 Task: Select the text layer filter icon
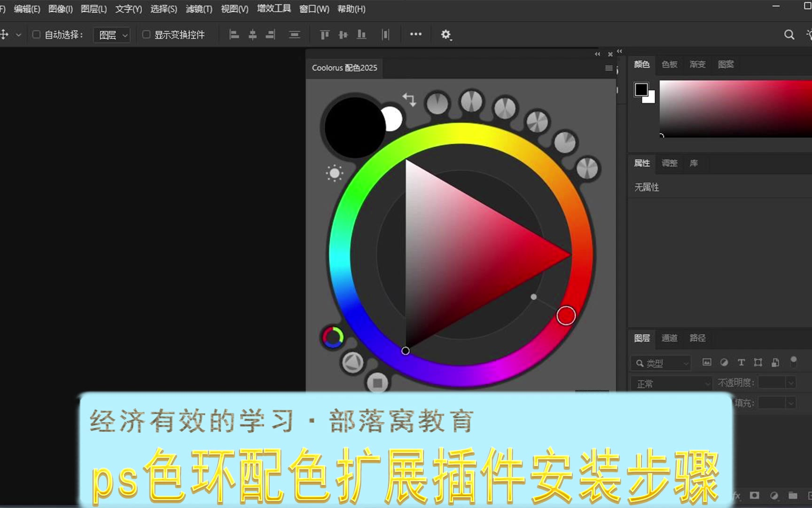pyautogui.click(x=741, y=362)
